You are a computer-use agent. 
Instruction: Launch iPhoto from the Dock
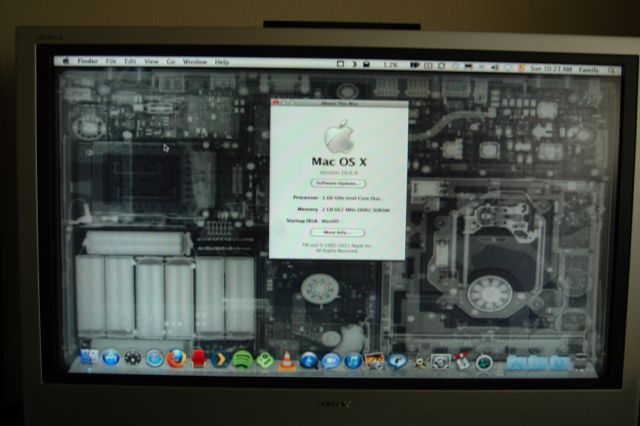[375, 362]
